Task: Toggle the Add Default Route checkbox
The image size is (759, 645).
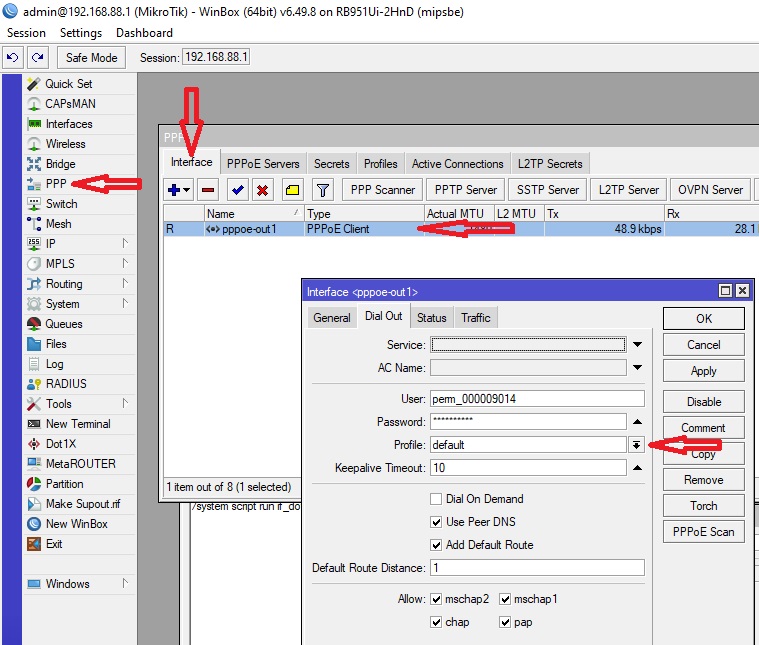Action: click(436, 545)
